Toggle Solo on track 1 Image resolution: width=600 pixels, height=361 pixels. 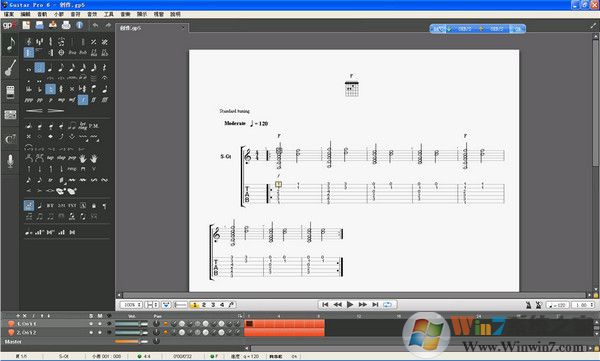[x=91, y=323]
